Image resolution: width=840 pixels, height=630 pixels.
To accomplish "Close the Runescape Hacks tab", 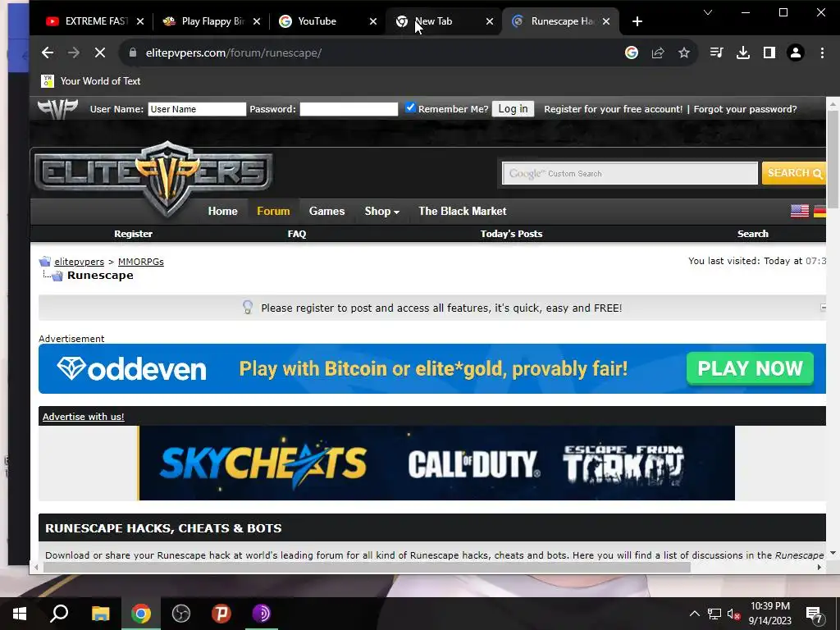I will pyautogui.click(x=606, y=21).
